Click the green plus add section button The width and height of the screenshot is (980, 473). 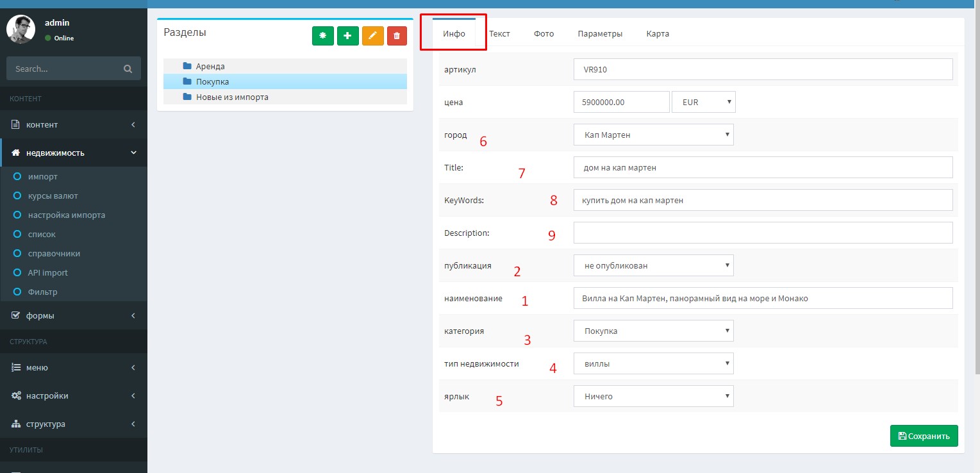point(347,36)
